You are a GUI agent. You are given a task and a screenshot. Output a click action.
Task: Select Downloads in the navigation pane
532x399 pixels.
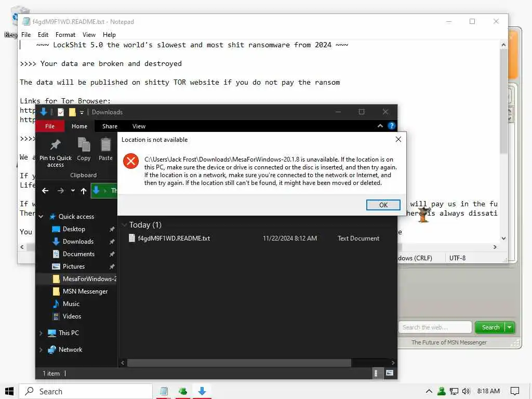tap(78, 242)
